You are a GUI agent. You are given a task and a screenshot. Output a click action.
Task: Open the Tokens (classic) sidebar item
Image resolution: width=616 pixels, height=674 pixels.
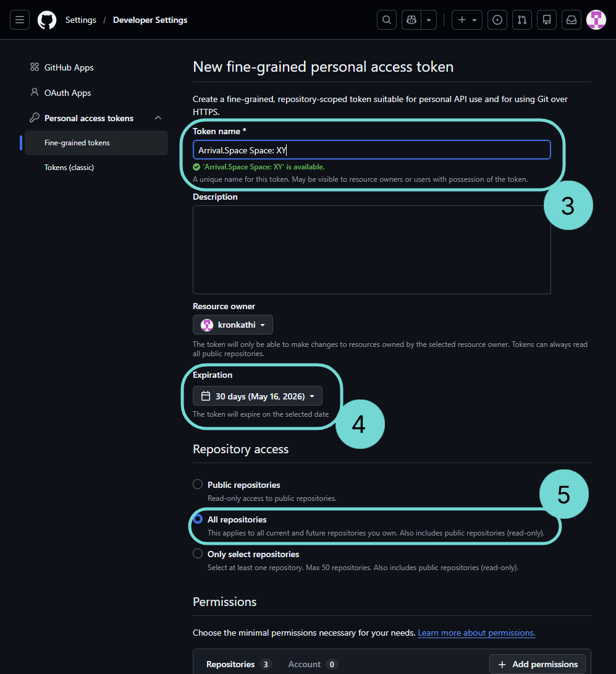(x=69, y=168)
